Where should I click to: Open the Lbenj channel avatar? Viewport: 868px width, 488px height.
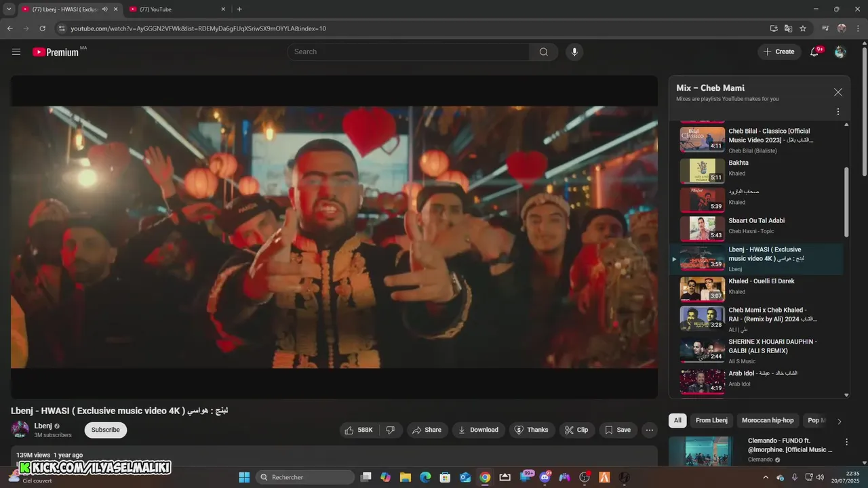click(x=20, y=430)
